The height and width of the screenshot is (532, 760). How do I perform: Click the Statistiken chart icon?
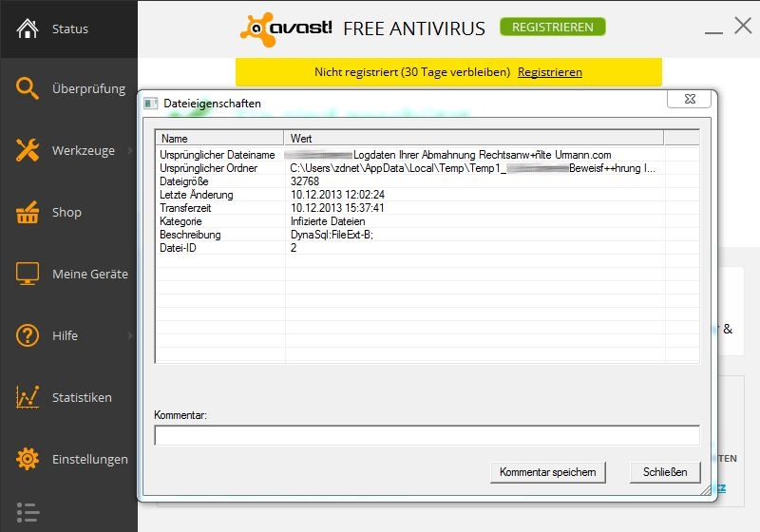pyautogui.click(x=28, y=397)
